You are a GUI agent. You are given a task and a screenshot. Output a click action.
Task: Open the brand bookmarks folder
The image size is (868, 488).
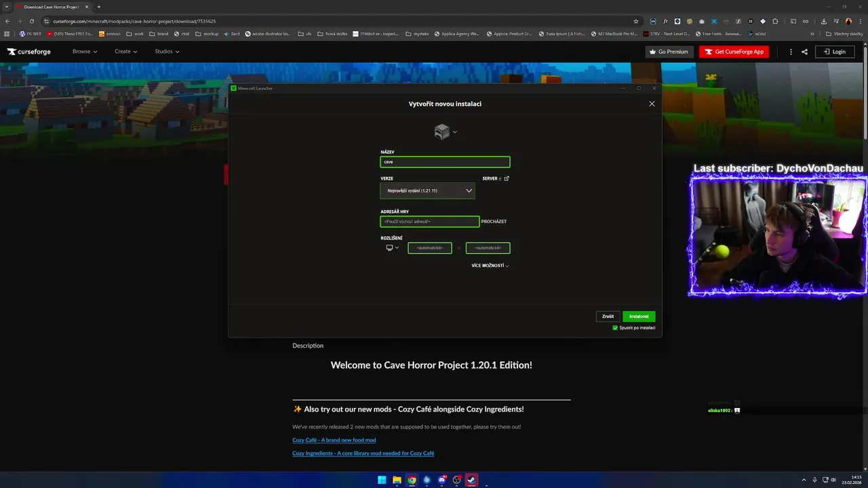pos(159,33)
